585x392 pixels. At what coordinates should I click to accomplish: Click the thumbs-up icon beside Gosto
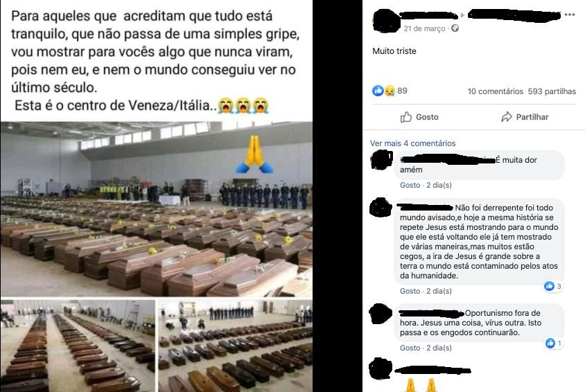pyautogui.click(x=406, y=117)
